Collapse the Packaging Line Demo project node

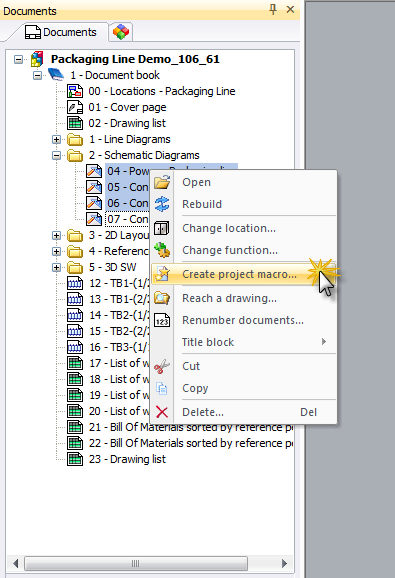(18, 59)
